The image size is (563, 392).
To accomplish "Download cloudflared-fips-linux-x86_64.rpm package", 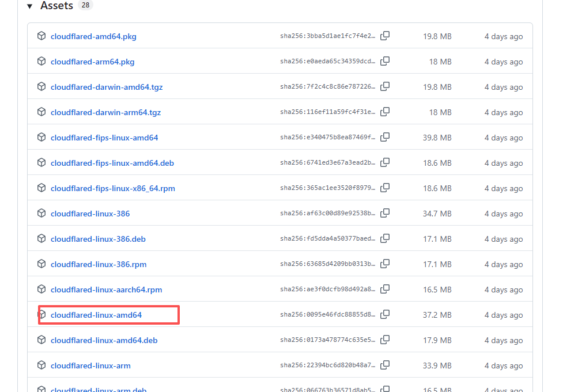I will pyautogui.click(x=113, y=189).
